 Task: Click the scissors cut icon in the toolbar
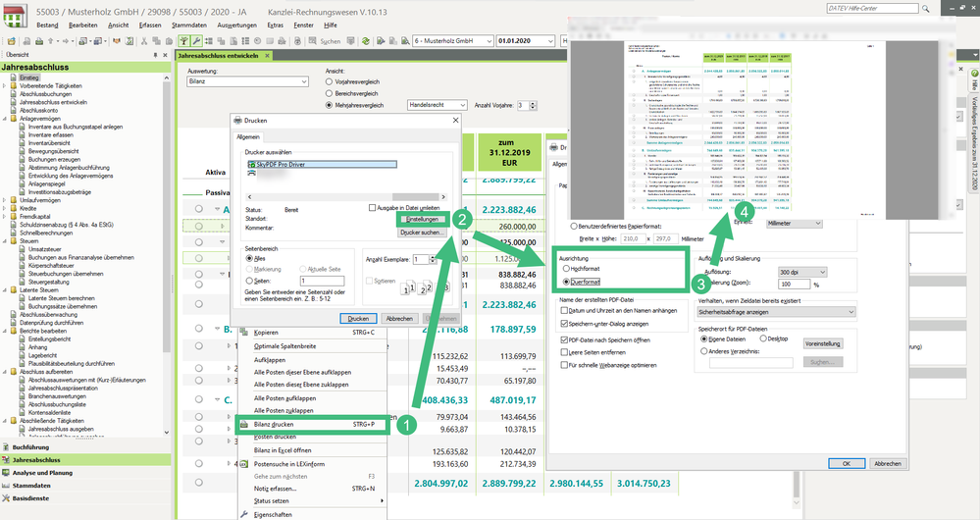(144, 40)
